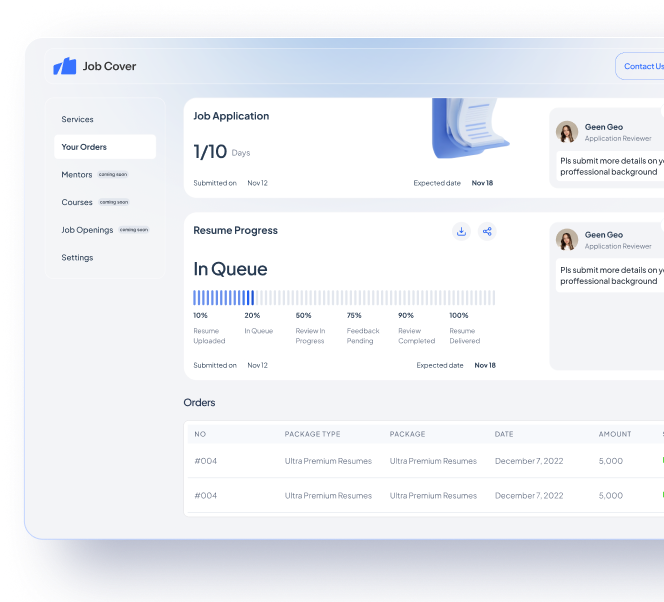This screenshot has height=602, width=664.
Task: Click the share icon in Resume Progress
Action: pos(487,231)
